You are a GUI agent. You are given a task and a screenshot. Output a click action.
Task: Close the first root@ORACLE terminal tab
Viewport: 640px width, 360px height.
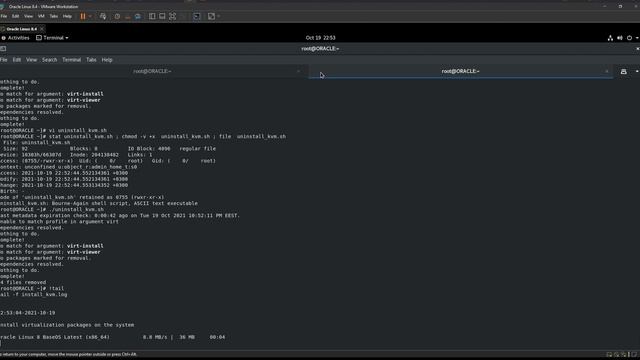click(x=298, y=71)
